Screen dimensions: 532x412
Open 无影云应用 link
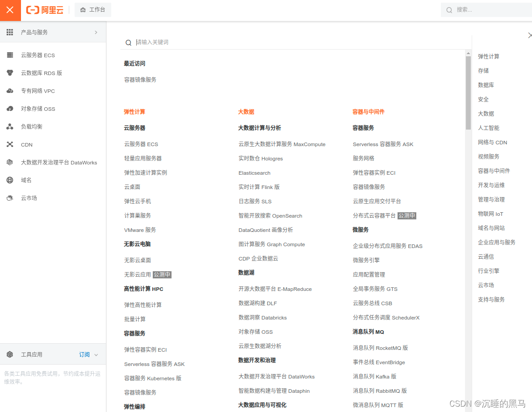pyautogui.click(x=138, y=274)
